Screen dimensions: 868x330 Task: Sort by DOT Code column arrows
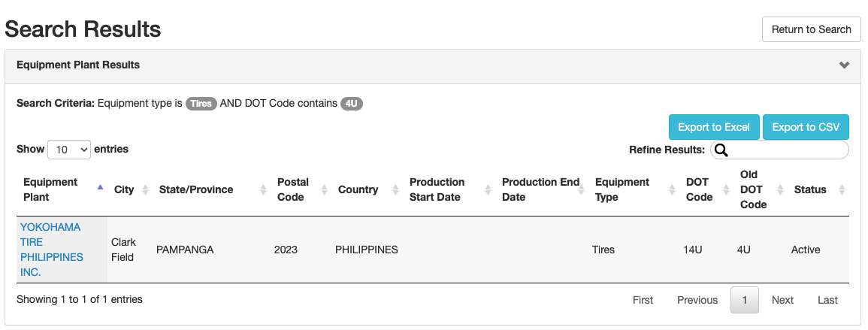tap(725, 190)
